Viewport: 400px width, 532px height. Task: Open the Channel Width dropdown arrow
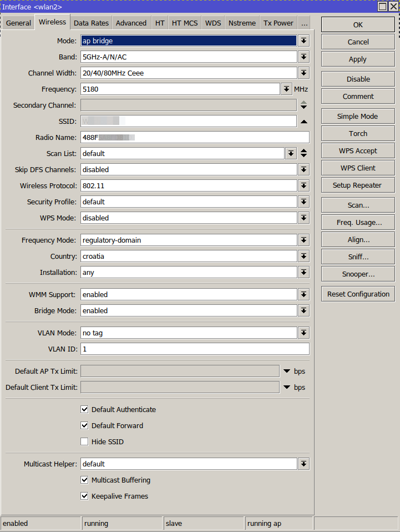point(303,73)
